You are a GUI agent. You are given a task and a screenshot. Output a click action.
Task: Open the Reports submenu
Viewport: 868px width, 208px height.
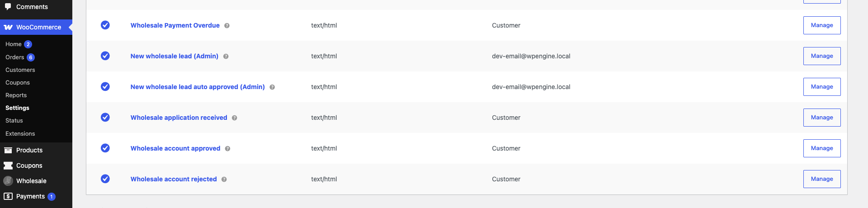[x=16, y=95]
